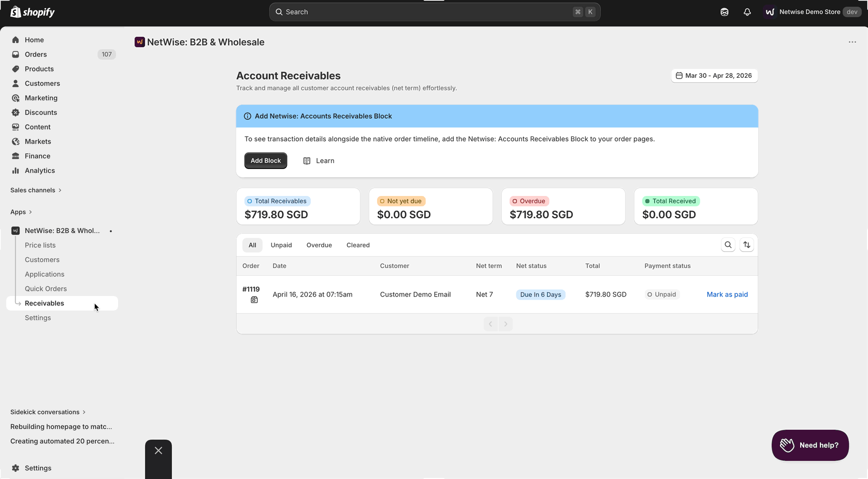868x479 pixels.
Task: Click the Not yet due summary card
Action: (x=431, y=206)
